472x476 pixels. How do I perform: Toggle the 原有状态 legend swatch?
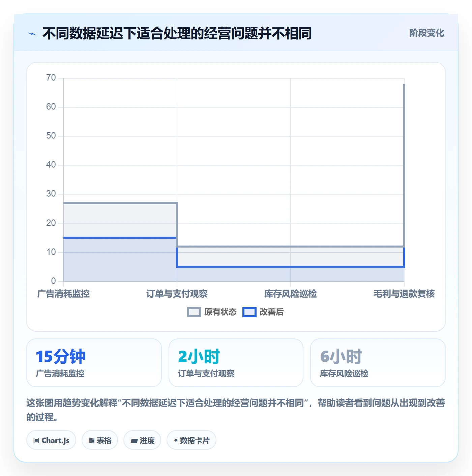[x=194, y=312]
